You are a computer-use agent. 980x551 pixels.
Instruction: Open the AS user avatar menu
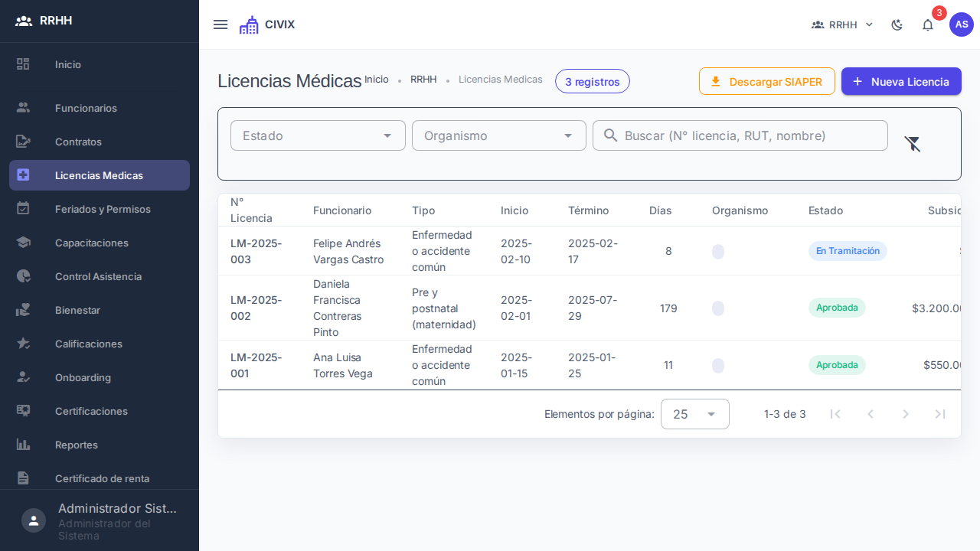[x=962, y=24]
